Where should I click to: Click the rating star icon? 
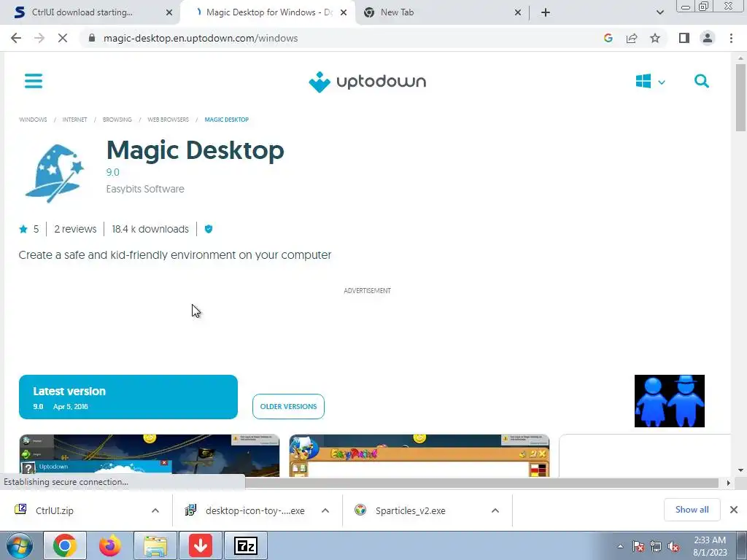tap(23, 229)
